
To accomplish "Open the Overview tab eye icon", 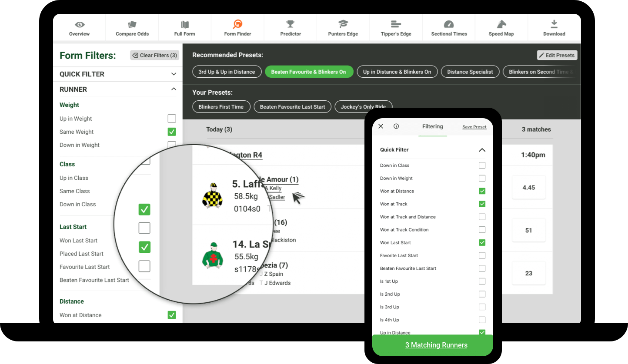I will [79, 24].
